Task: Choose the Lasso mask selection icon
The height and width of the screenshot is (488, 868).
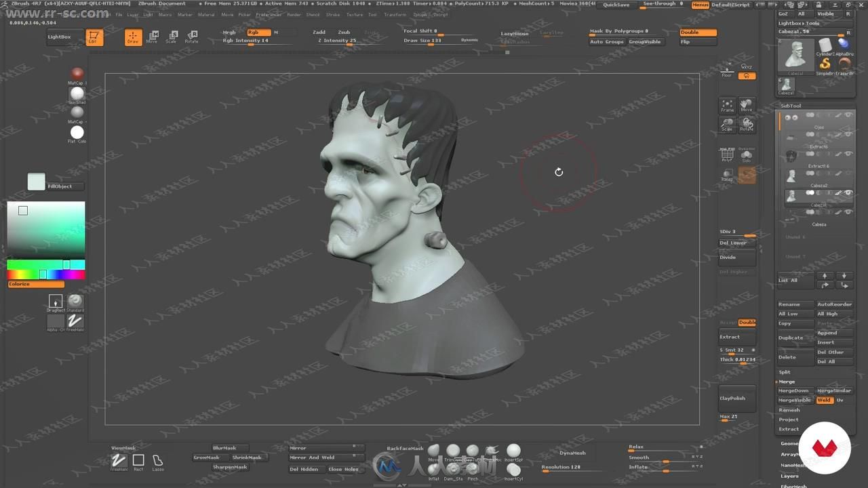Action: [157, 462]
